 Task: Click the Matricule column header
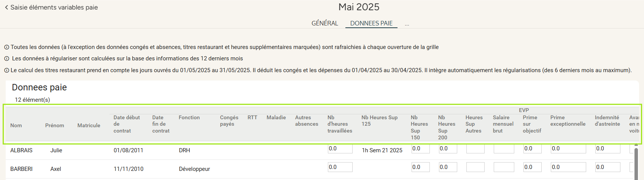point(89,125)
